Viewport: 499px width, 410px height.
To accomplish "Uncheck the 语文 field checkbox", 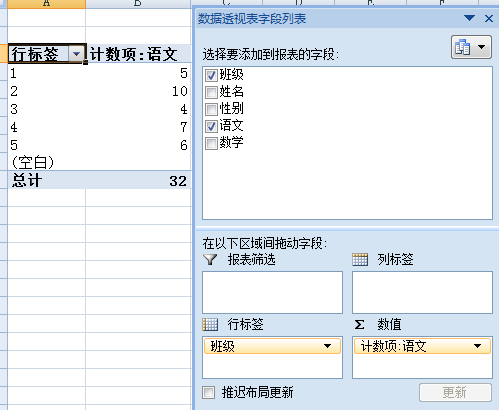I will click(211, 126).
